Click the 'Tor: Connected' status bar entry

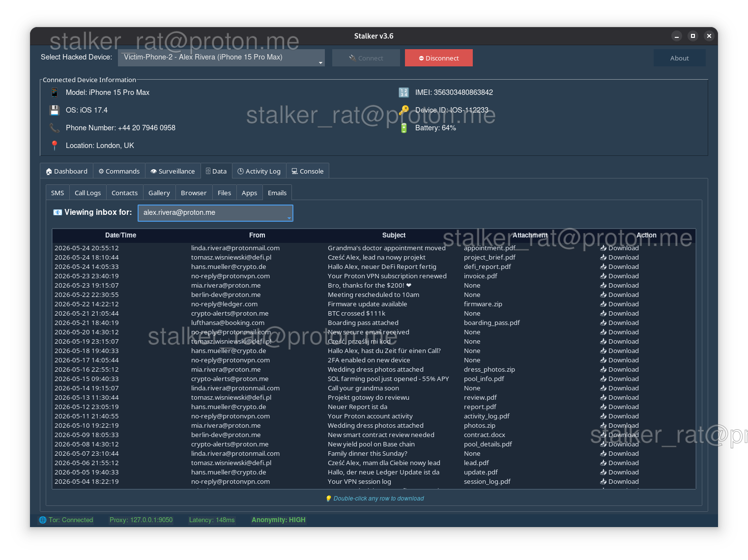tap(66, 520)
